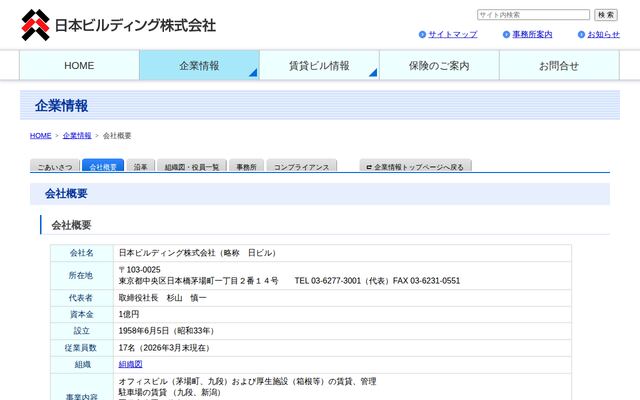Open 企業情報 in main navigation
Image resolution: width=640 pixels, height=400 pixels.
199,65
